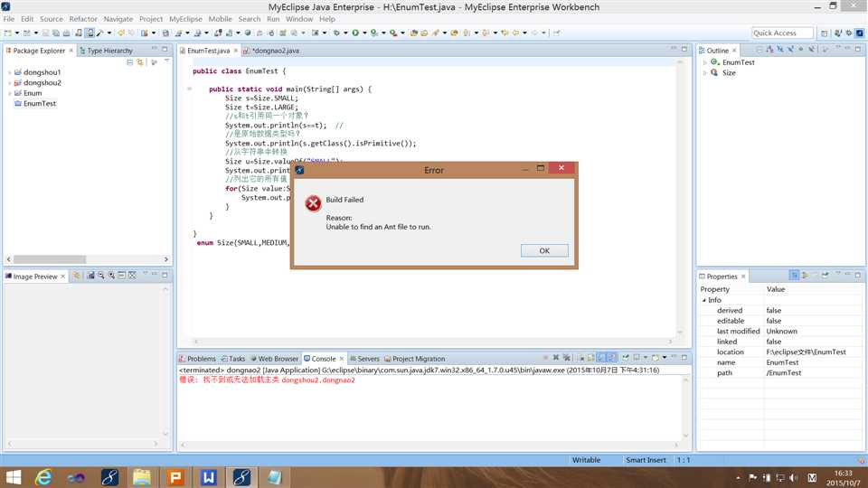Open the Word icon in taskbar
The image size is (868, 488).
pos(208,477)
